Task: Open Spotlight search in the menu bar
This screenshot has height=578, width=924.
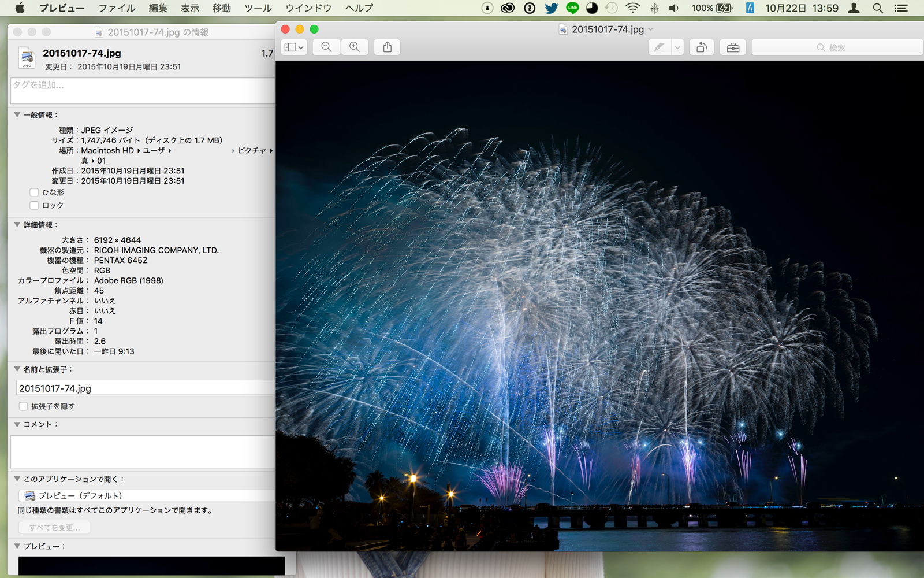Action: pos(878,8)
